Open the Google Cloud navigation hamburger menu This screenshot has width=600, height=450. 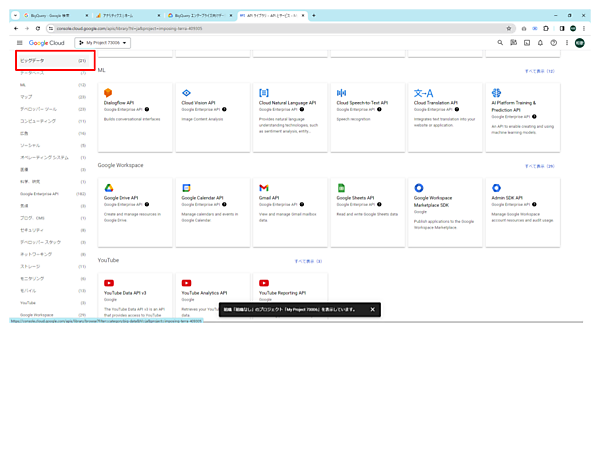(x=20, y=43)
